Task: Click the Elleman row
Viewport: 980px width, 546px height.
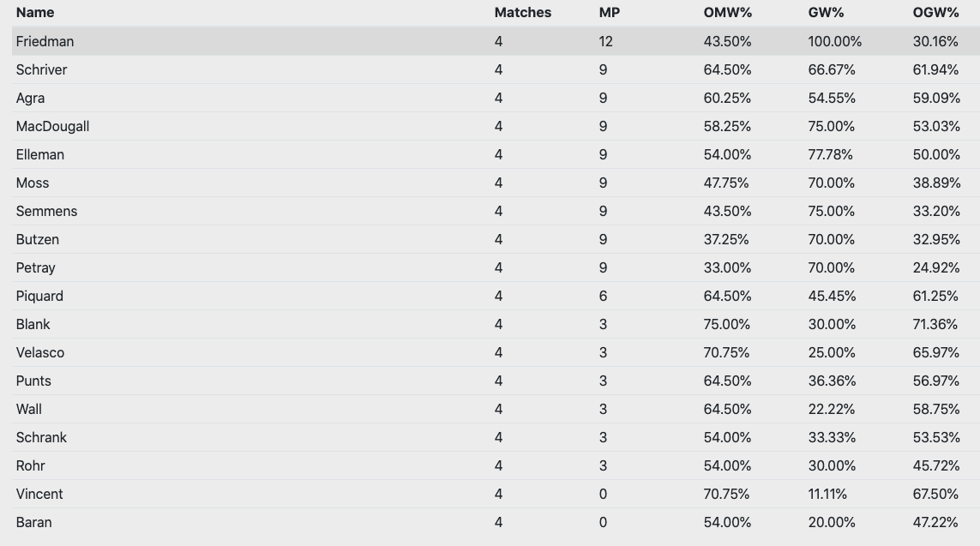Action: [39, 154]
